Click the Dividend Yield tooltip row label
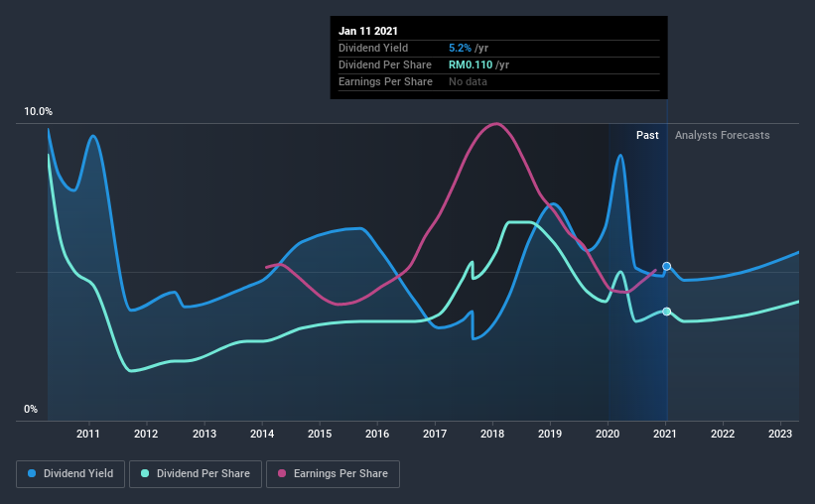Screen dimensions: 815x504 coord(373,48)
